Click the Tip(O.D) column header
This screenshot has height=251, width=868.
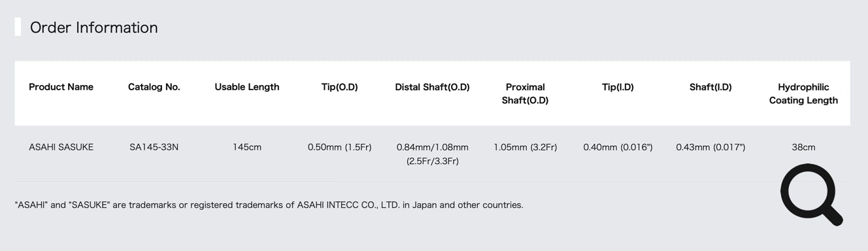click(x=340, y=87)
